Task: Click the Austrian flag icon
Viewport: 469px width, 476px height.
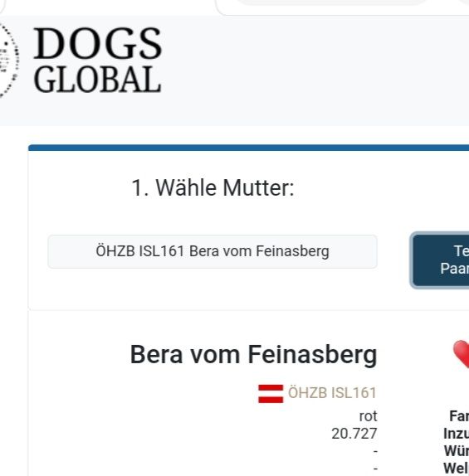Action: 271,394
